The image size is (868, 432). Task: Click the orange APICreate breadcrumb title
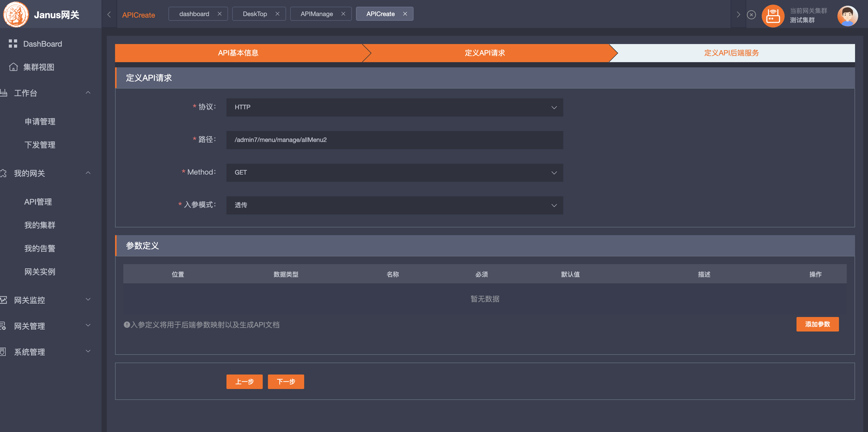138,15
